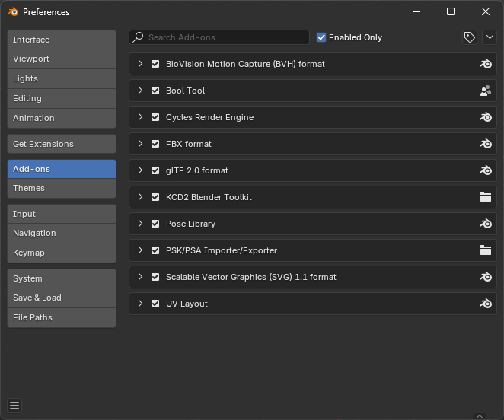Open the add-ons dropdown menu arrow

click(x=490, y=37)
